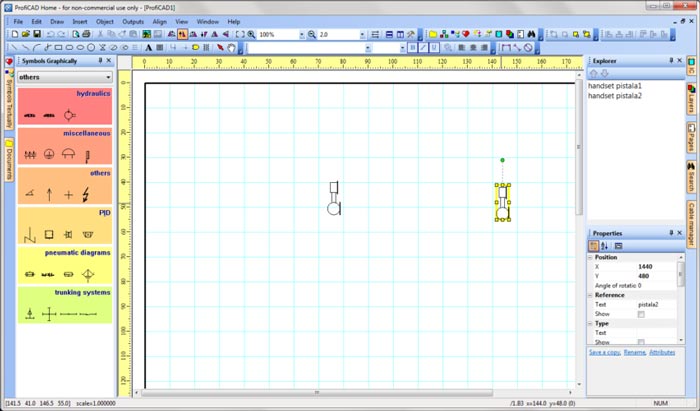Select 'handset pistala2' in Explorer
This screenshot has width=700, height=411.
615,96
